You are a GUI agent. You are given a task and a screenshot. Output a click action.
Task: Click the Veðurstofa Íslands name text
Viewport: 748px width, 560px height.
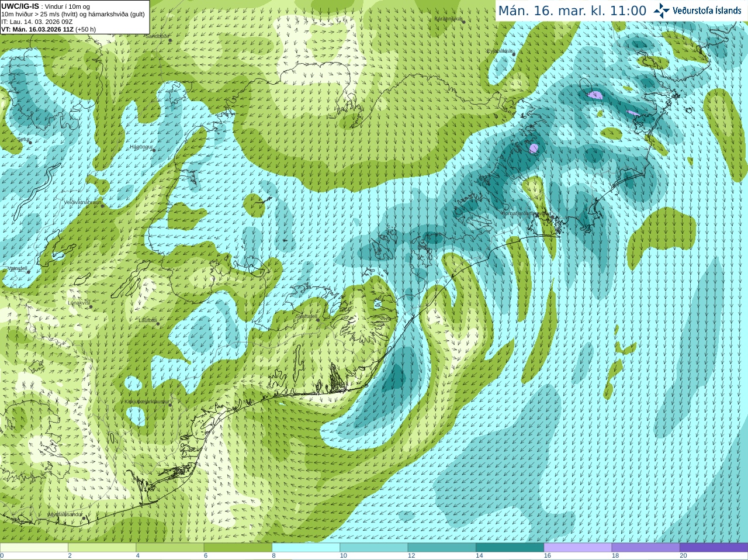[x=707, y=11]
